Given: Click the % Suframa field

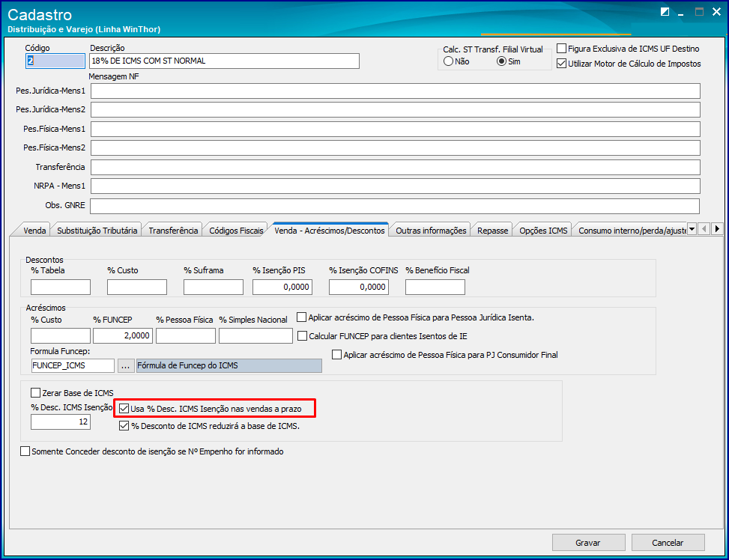Looking at the screenshot, I should tap(214, 287).
